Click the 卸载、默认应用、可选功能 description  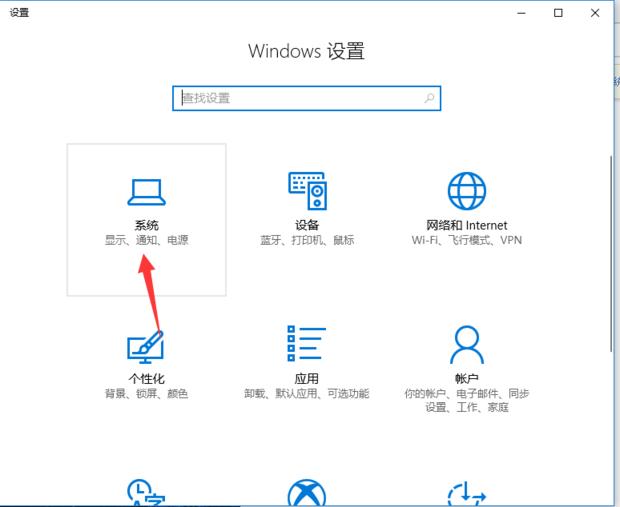pos(306,393)
